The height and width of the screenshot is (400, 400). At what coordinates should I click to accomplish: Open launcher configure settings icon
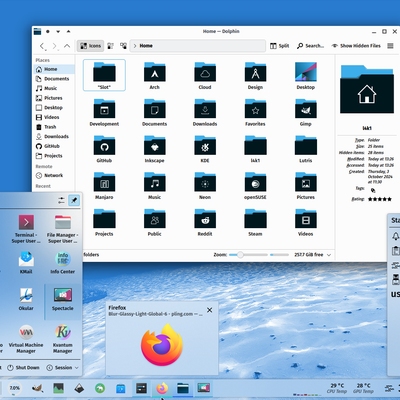(x=61, y=200)
